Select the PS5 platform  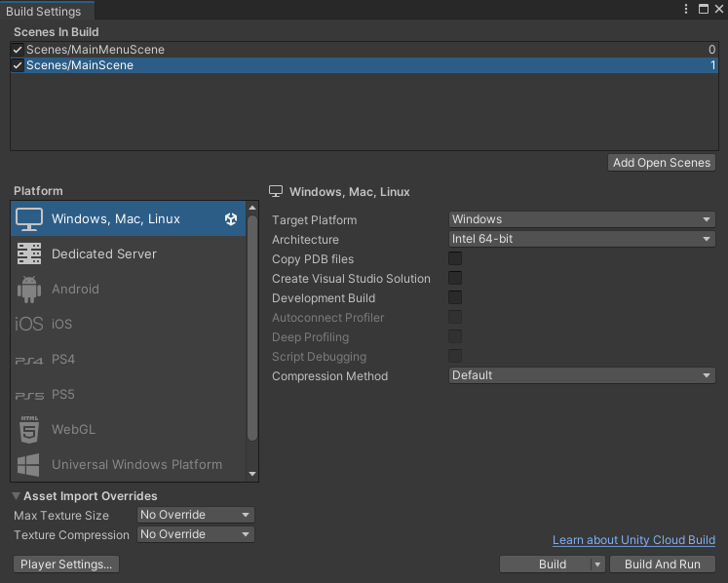(x=128, y=395)
